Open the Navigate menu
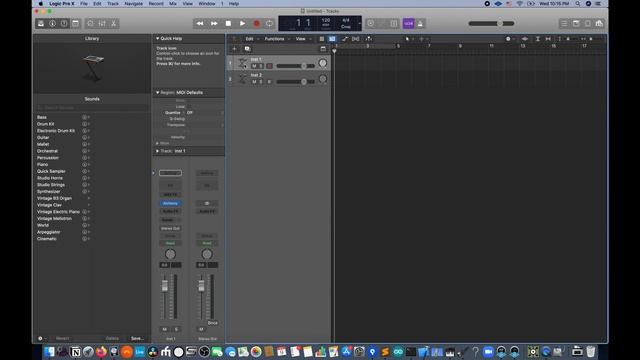This screenshot has width=640, height=360. pos(133,4)
